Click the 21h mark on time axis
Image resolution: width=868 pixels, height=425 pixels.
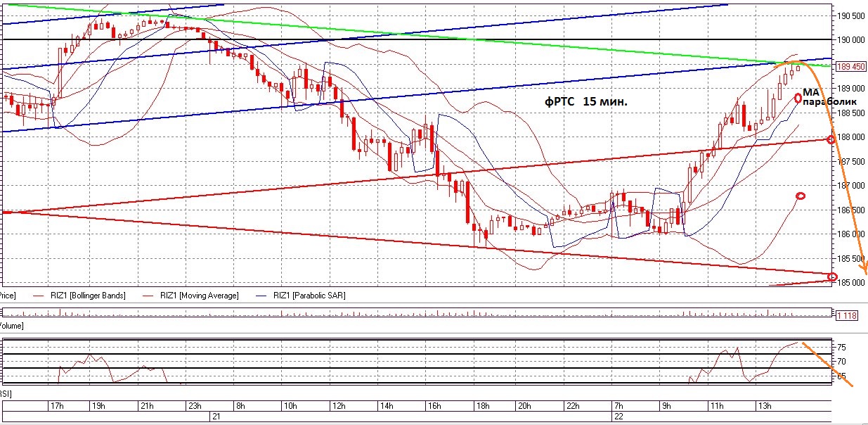point(148,406)
